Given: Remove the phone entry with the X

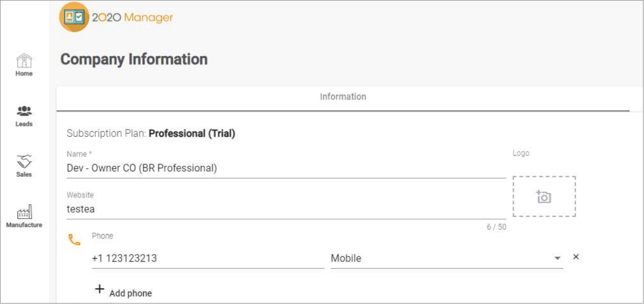Looking at the screenshot, I should [576, 257].
